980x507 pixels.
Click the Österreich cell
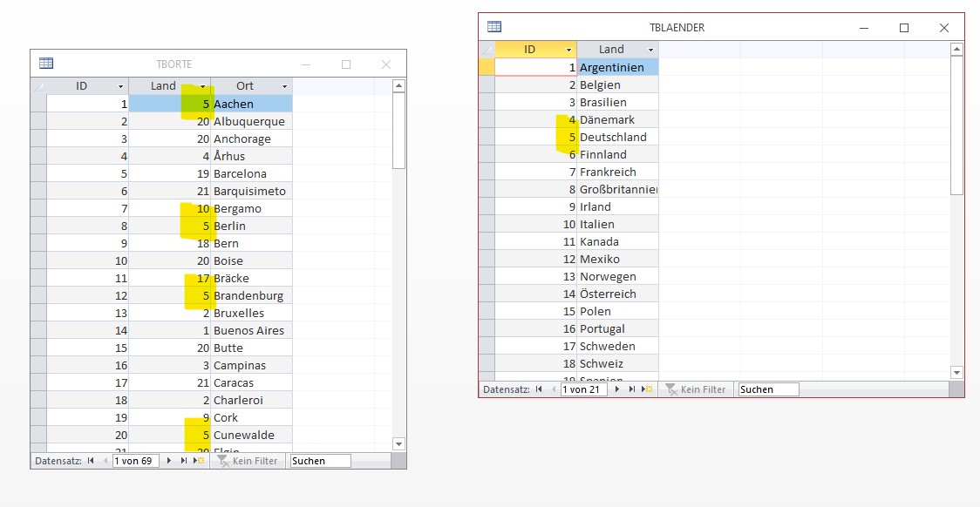pos(618,294)
